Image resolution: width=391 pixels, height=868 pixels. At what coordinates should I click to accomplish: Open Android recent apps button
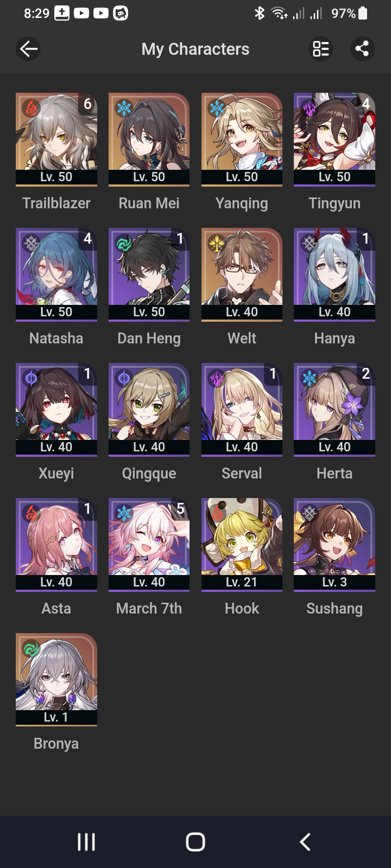pyautogui.click(x=86, y=842)
